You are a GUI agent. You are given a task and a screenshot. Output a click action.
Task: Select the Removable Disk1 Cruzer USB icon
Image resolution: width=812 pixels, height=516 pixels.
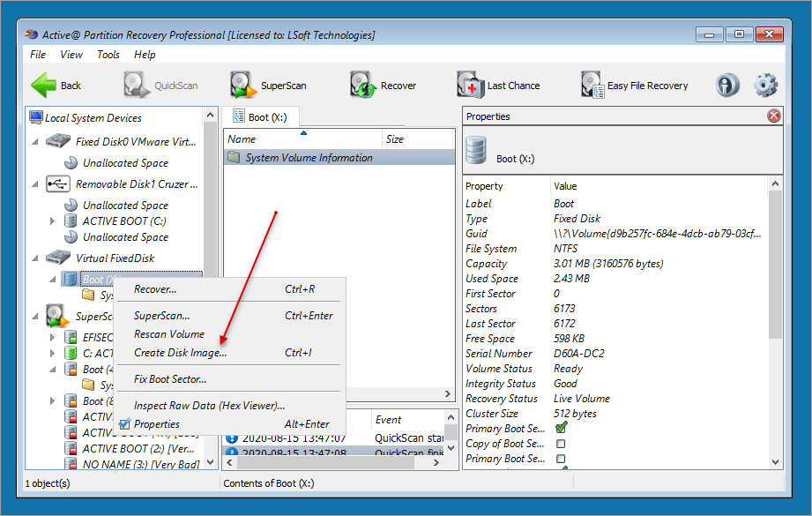coord(58,183)
